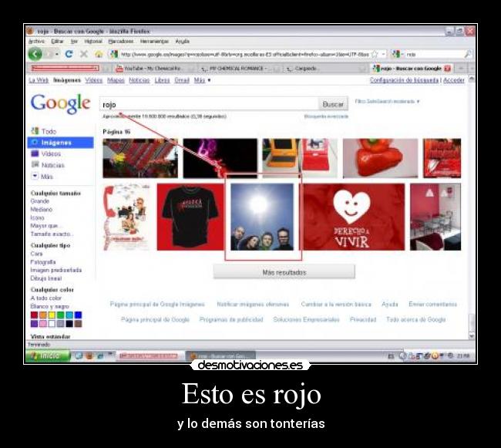The height and width of the screenshot is (448, 501).
Task: Click the Más resultados button
Action: pos(284,272)
